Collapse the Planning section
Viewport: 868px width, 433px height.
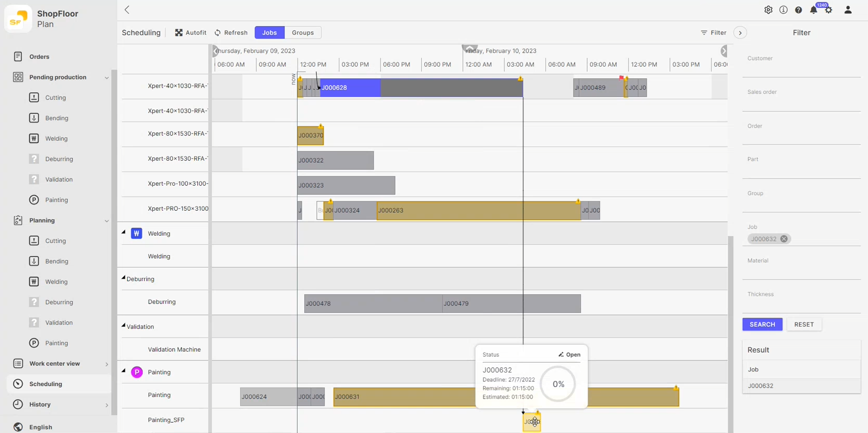point(106,221)
